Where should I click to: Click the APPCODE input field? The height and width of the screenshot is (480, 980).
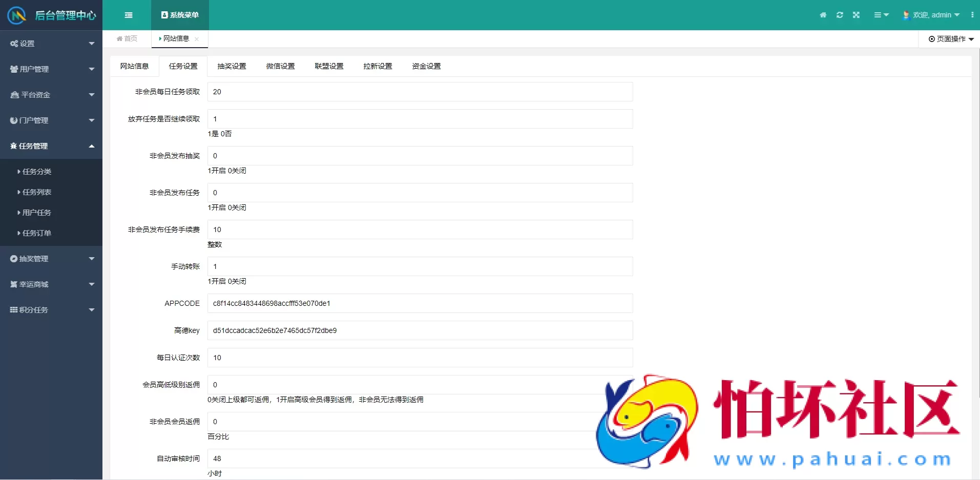420,303
